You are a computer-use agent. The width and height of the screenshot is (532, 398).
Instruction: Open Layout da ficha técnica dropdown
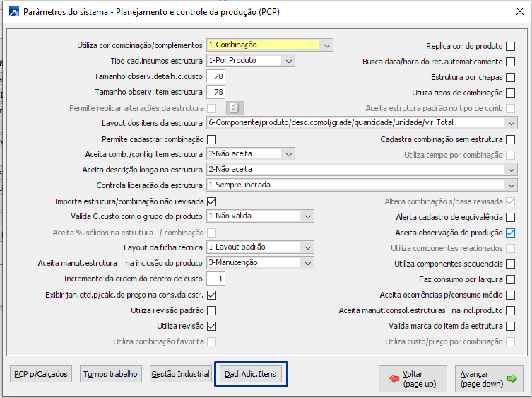click(x=260, y=247)
